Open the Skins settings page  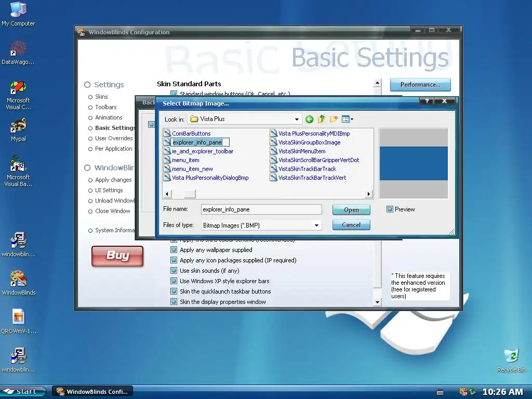(x=101, y=97)
